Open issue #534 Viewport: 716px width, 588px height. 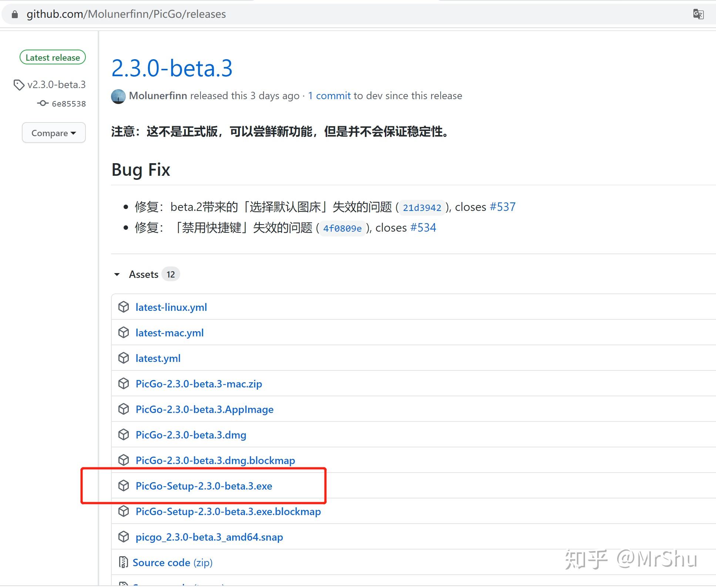click(x=423, y=227)
